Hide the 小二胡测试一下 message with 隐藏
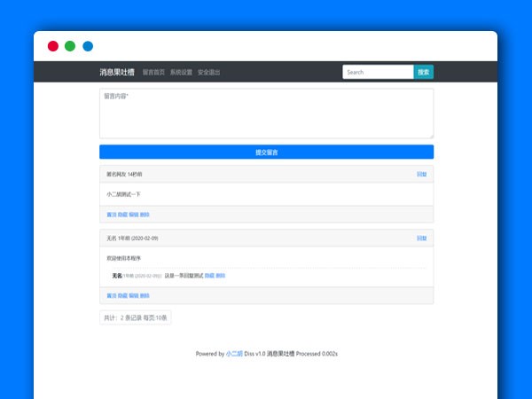Image resolution: width=532 pixels, height=399 pixels. [122, 215]
